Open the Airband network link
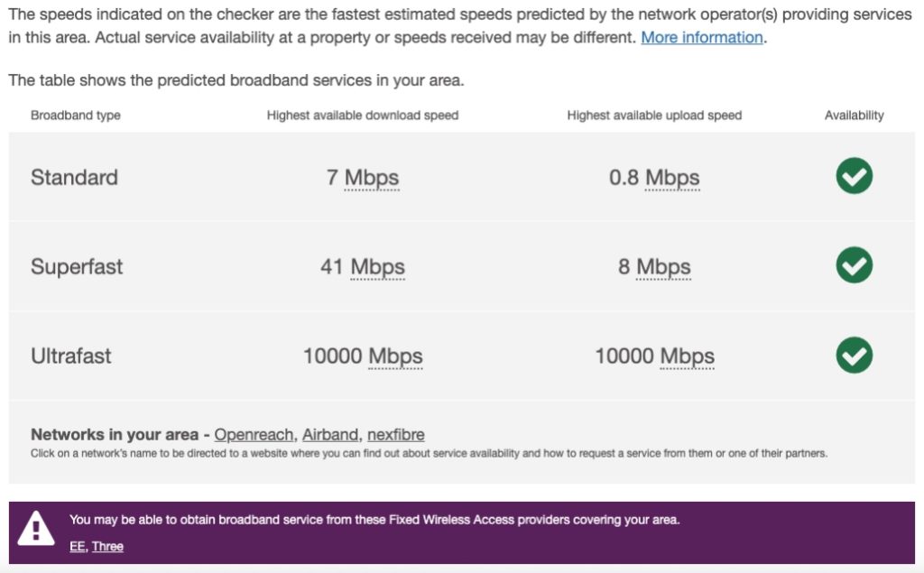The image size is (924, 573). point(330,435)
